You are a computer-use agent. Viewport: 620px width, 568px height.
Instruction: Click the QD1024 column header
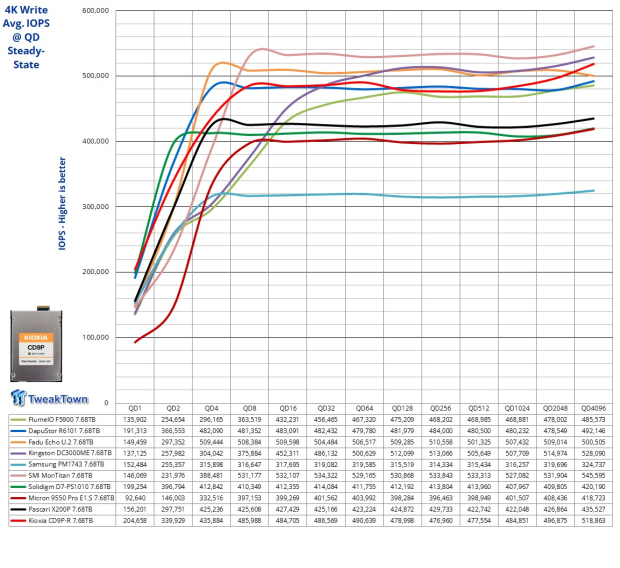pos(517,409)
